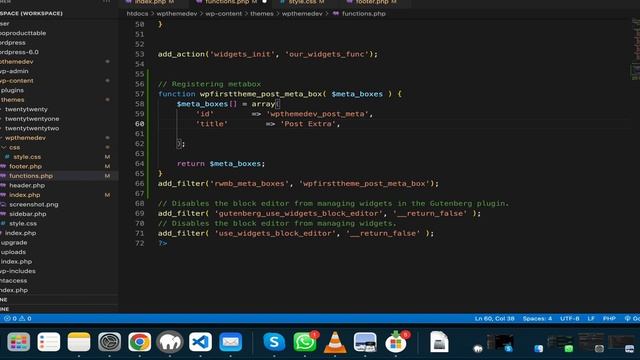This screenshot has height=360, width=640.
Task: Change language mode via PHP status item
Action: [609, 318]
